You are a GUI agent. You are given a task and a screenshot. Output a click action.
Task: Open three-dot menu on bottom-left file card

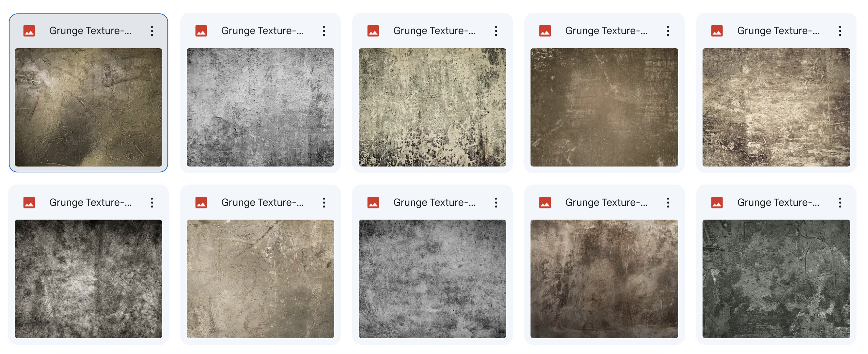[x=152, y=203]
